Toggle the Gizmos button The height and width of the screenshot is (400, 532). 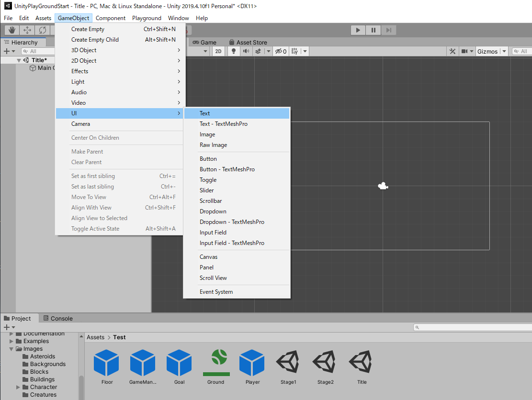487,51
